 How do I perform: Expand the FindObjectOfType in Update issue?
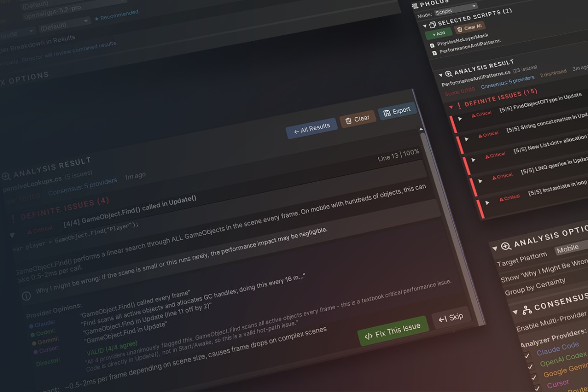pos(460,118)
